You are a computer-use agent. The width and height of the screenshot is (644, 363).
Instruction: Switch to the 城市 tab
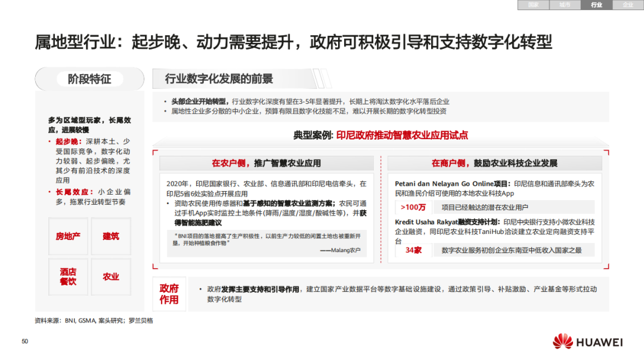(564, 5)
